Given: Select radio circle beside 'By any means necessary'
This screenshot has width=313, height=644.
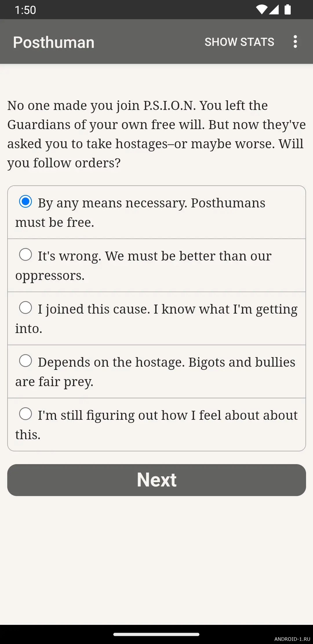Looking at the screenshot, I should point(26,201).
